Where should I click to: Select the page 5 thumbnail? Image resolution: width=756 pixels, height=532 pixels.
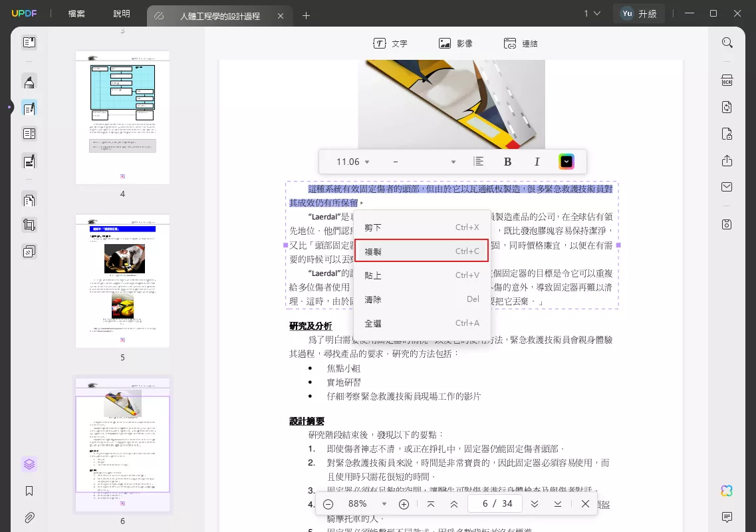point(122,279)
